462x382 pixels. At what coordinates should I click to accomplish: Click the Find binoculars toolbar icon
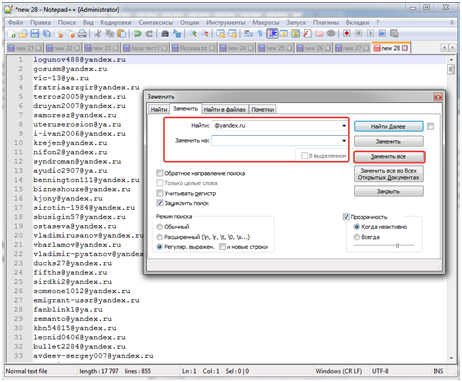165,33
